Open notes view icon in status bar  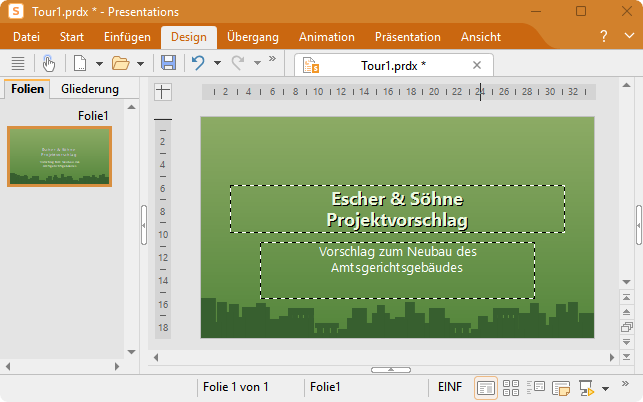[561, 387]
